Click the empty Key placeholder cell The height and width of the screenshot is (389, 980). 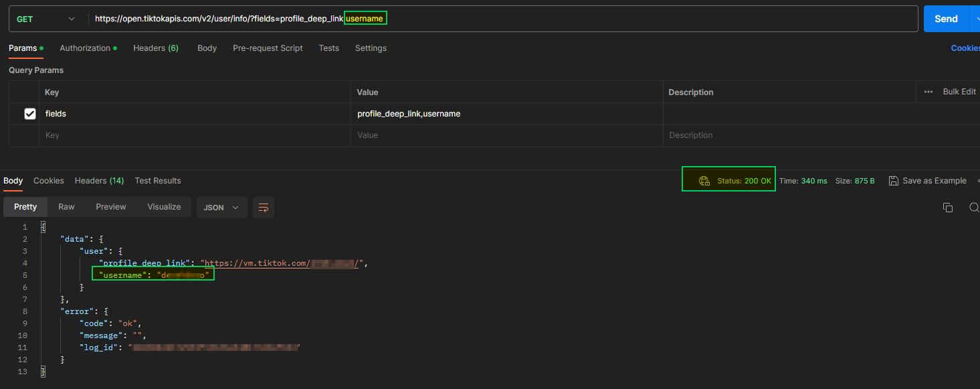195,135
